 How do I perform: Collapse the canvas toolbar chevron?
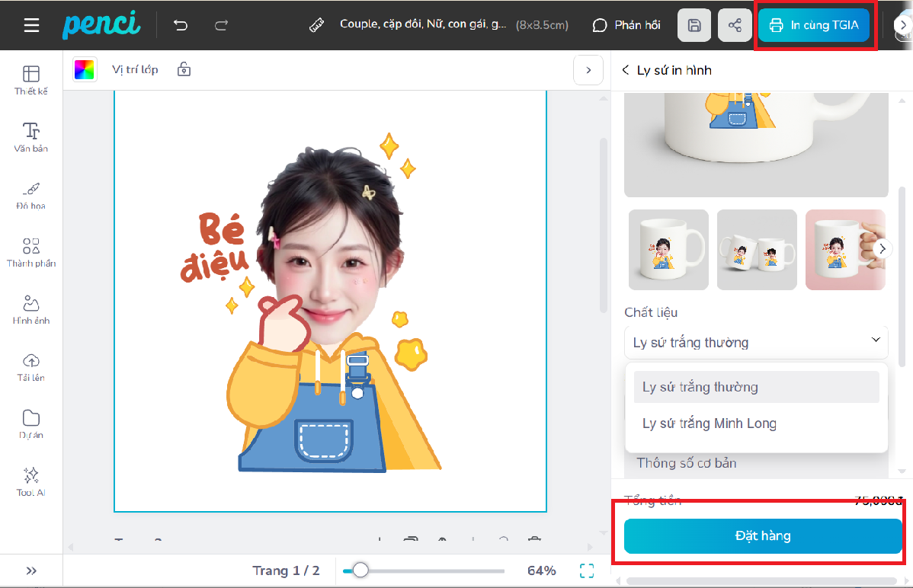(x=588, y=70)
